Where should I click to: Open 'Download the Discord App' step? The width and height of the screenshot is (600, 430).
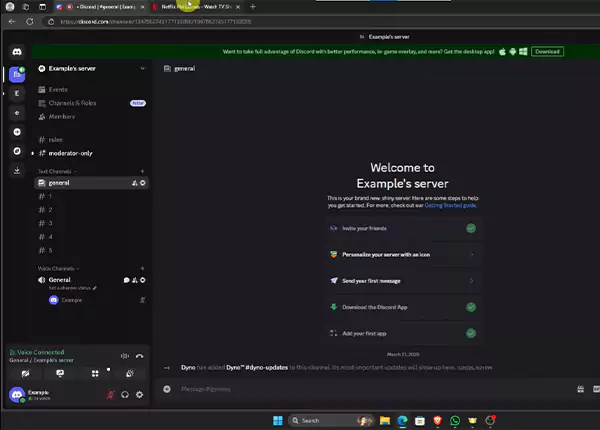pos(403,307)
